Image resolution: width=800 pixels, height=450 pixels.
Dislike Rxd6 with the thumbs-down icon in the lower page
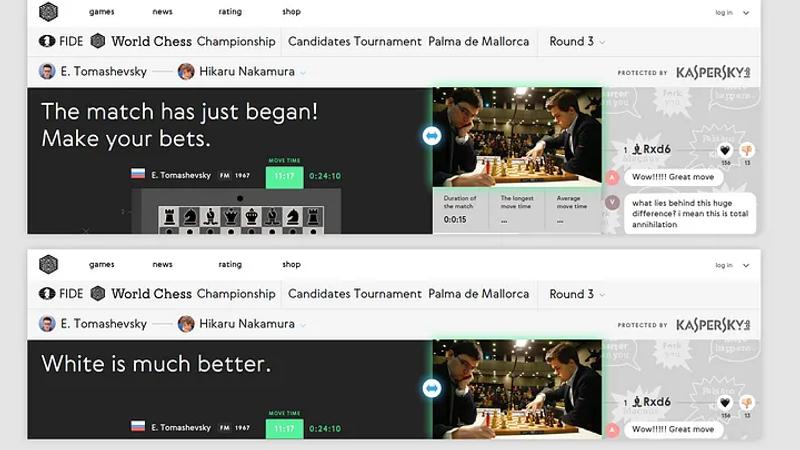coord(747,403)
